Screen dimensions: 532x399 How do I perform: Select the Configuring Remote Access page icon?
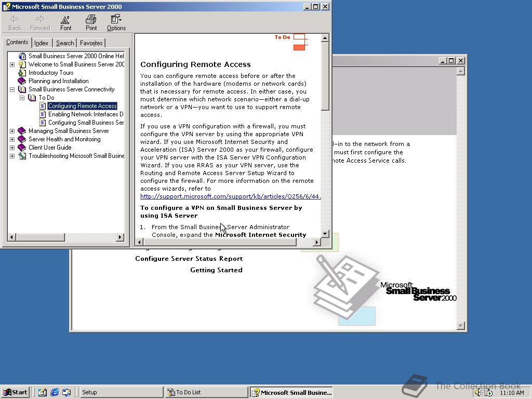(43, 105)
